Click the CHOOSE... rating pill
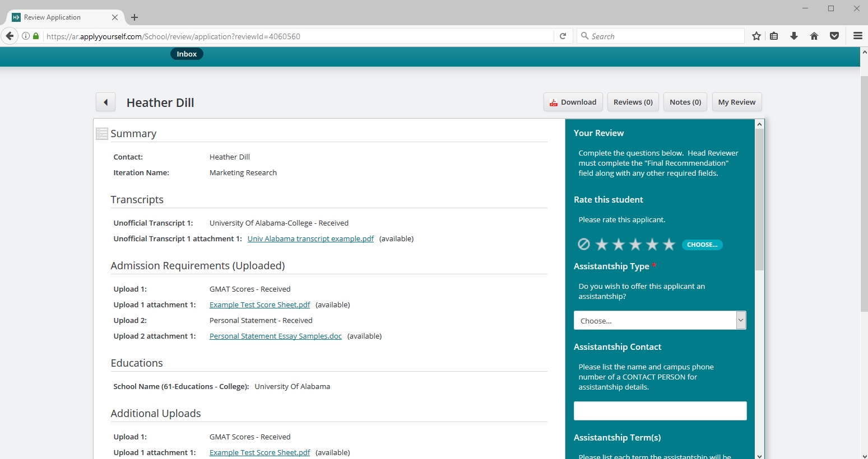The width and height of the screenshot is (868, 459). [x=702, y=245]
